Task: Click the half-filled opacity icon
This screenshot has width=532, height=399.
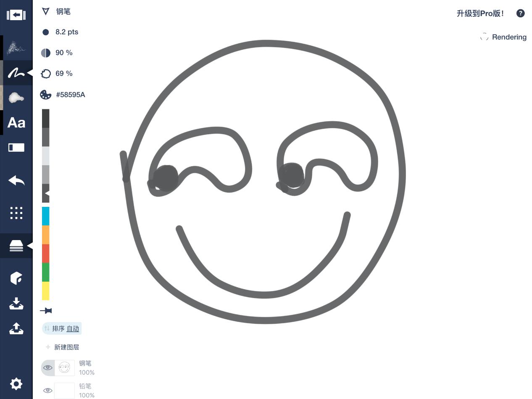Action: [46, 53]
